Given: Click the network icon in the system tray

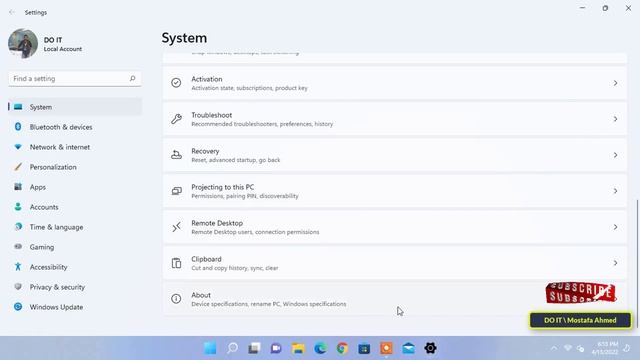Looking at the screenshot, I should (x=567, y=348).
